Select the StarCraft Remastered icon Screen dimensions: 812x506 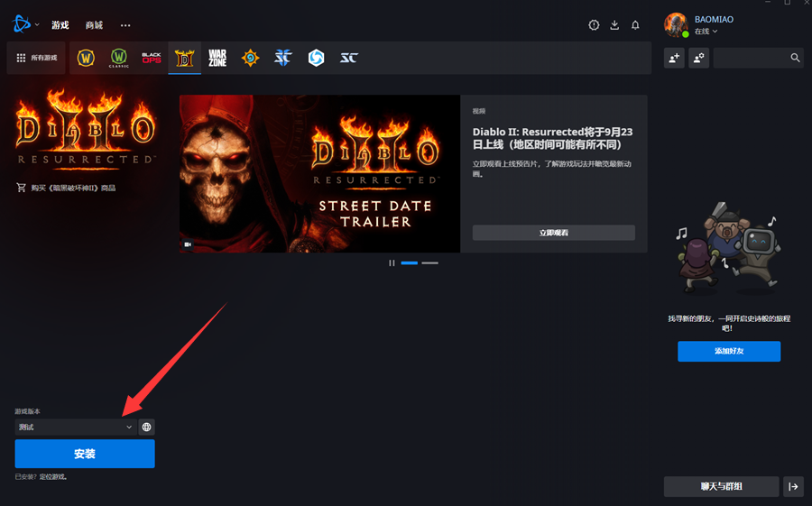pyautogui.click(x=349, y=58)
